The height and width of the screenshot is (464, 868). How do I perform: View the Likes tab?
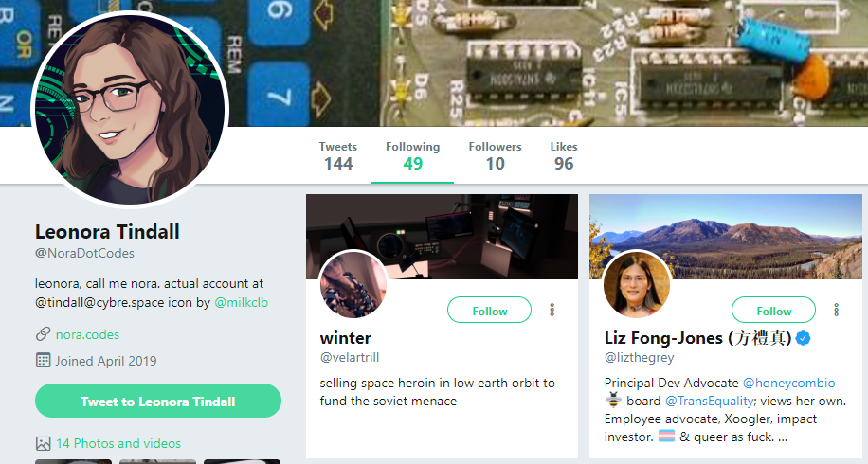coord(564,155)
